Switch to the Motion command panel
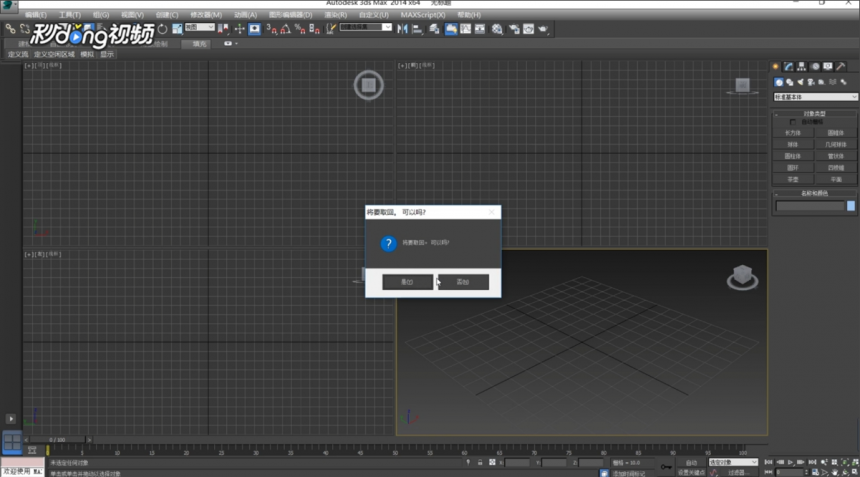This screenshot has width=860, height=477. click(x=815, y=66)
